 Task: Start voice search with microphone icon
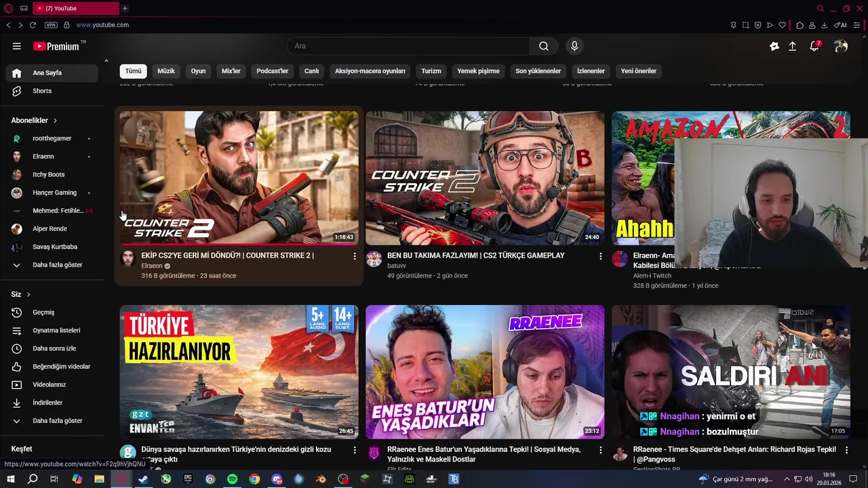[x=574, y=46]
